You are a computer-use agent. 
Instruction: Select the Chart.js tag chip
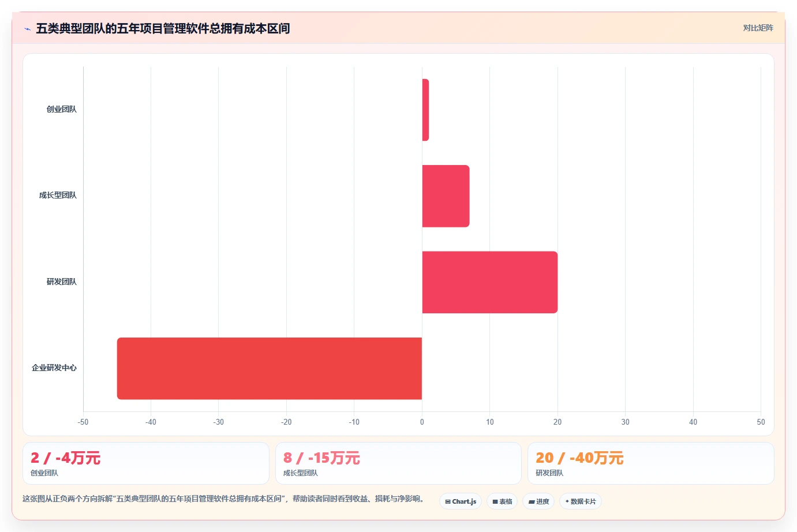(x=461, y=501)
